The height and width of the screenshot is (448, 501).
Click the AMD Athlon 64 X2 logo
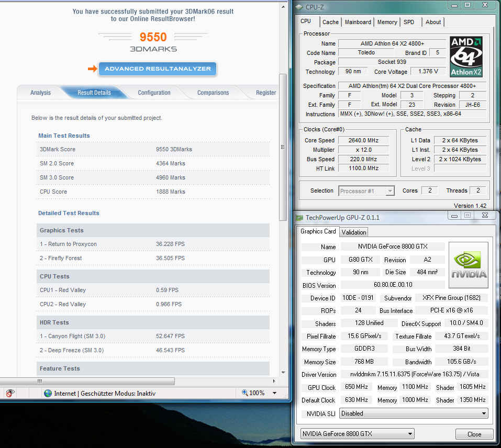click(x=466, y=57)
